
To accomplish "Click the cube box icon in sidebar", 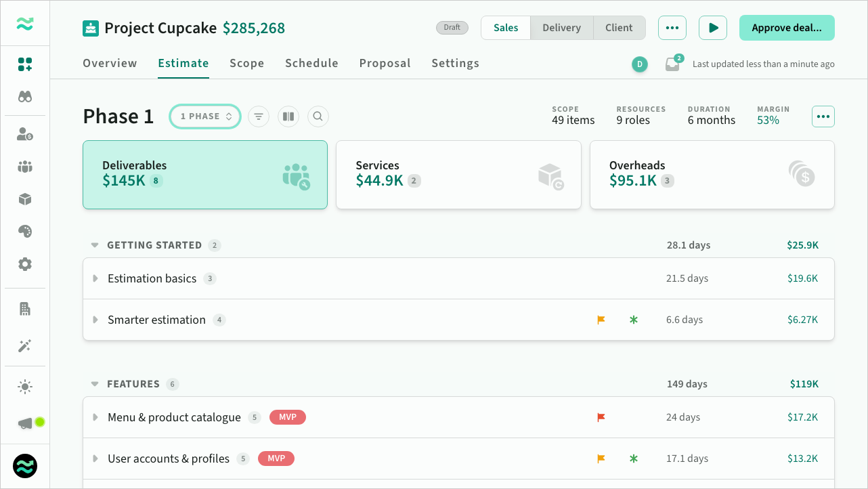I will tap(25, 199).
